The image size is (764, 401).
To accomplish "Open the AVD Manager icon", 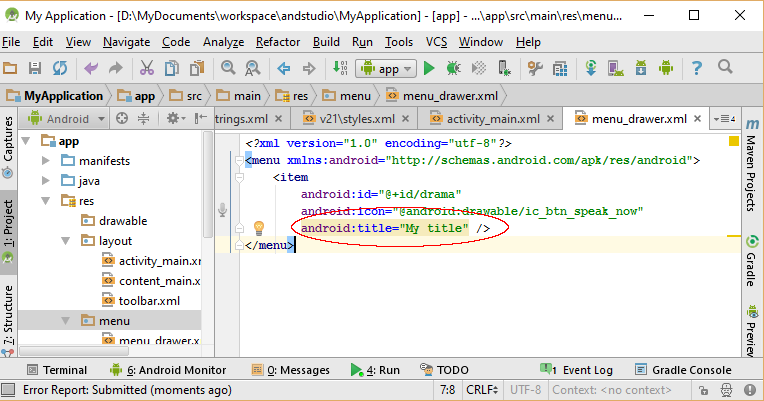I will [x=616, y=68].
